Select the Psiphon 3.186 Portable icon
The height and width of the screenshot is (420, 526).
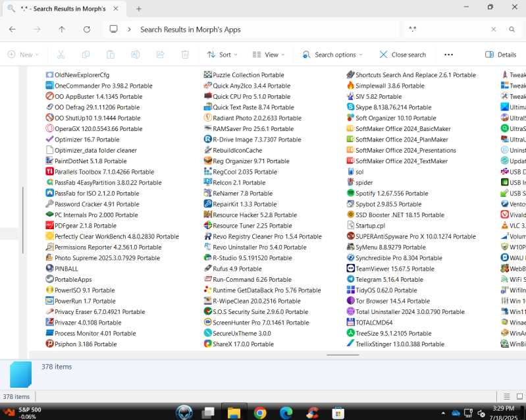click(49, 344)
